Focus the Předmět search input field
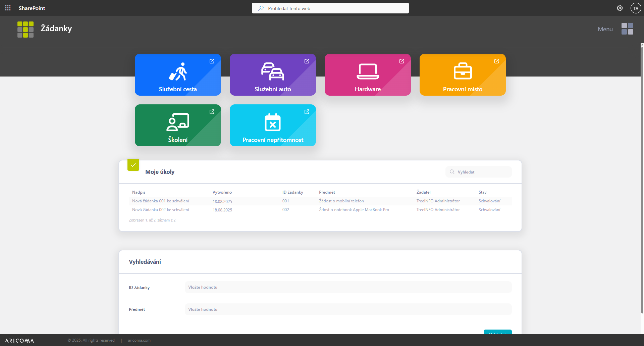 [x=348, y=309]
